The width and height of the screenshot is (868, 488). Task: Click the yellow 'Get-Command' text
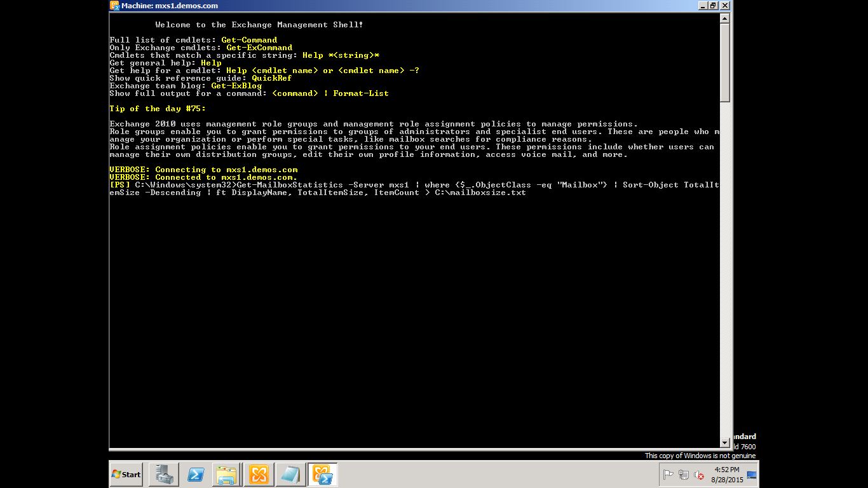(x=249, y=40)
